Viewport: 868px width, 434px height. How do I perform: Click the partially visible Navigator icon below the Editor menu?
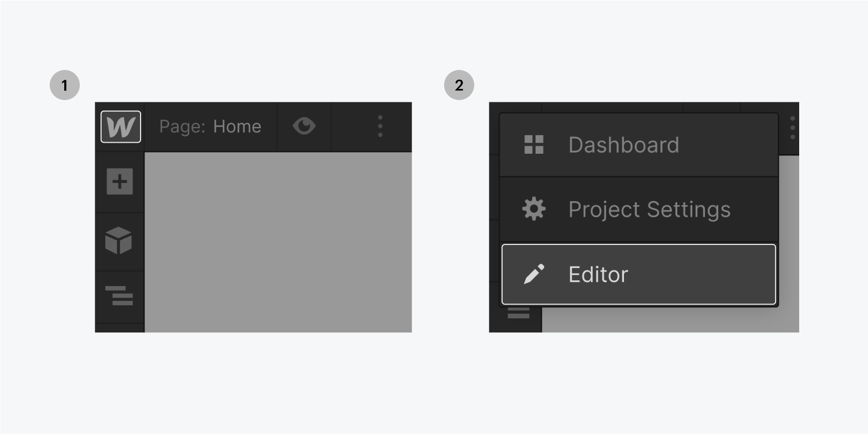click(518, 312)
